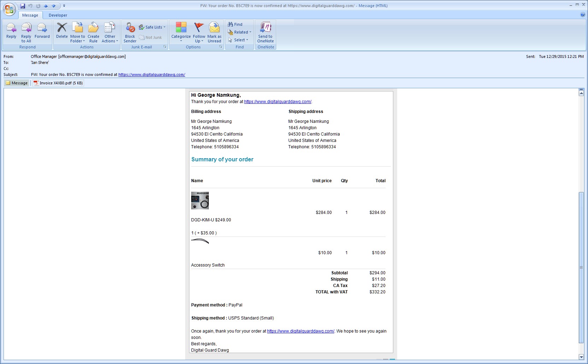Switch to the Message ribbon tab
The width and height of the screenshot is (588, 364).
point(30,15)
